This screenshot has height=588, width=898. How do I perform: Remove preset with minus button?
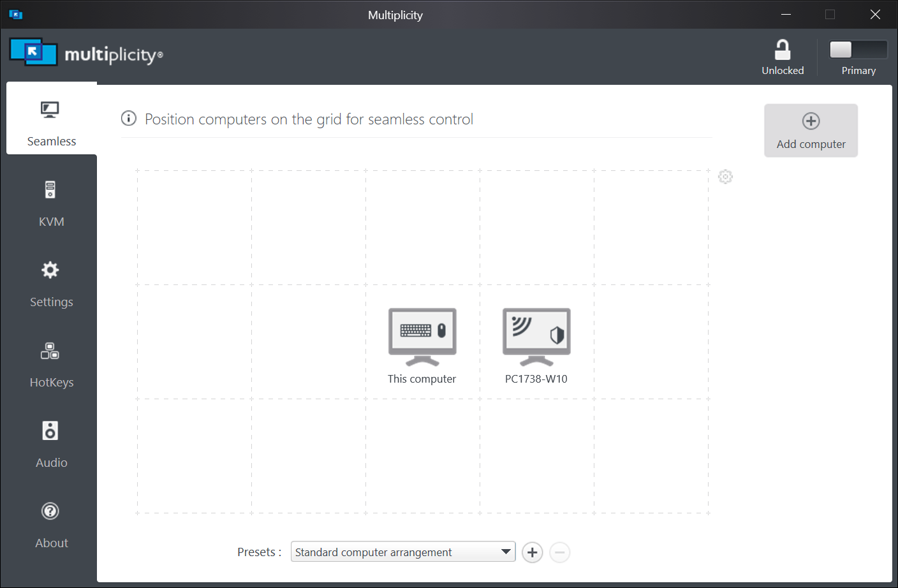(559, 552)
